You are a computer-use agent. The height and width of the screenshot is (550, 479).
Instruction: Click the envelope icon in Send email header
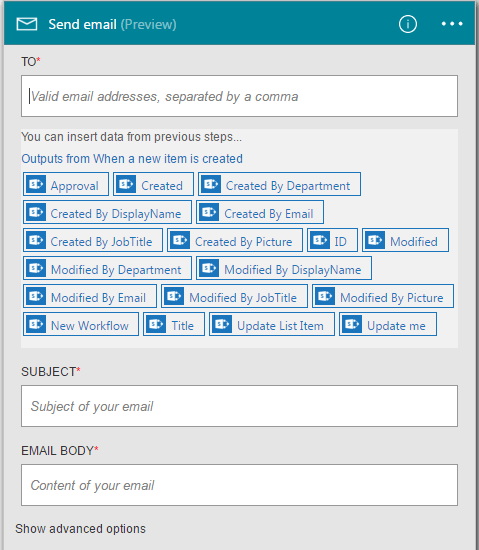[27, 24]
